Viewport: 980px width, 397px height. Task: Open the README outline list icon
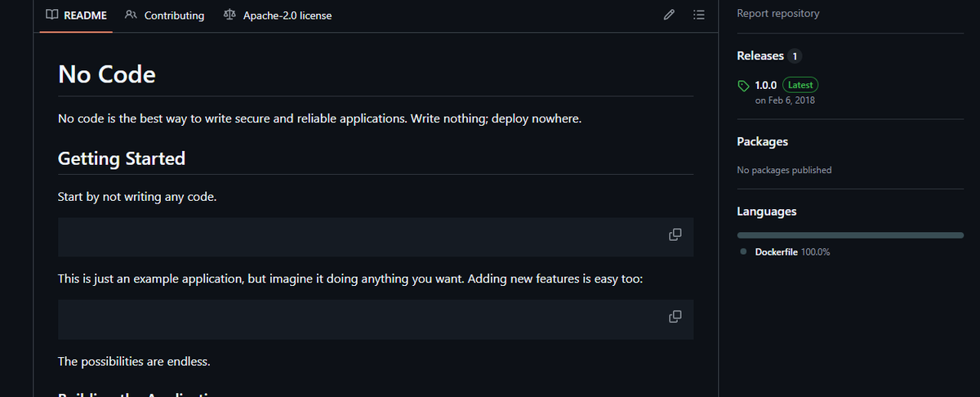click(698, 15)
